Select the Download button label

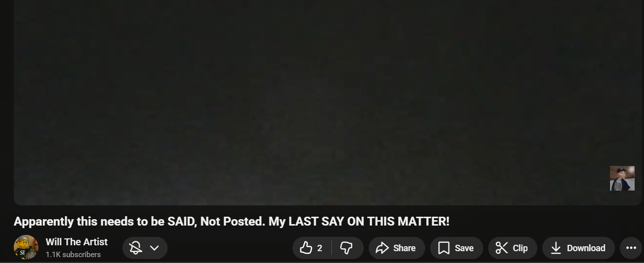[x=586, y=248]
